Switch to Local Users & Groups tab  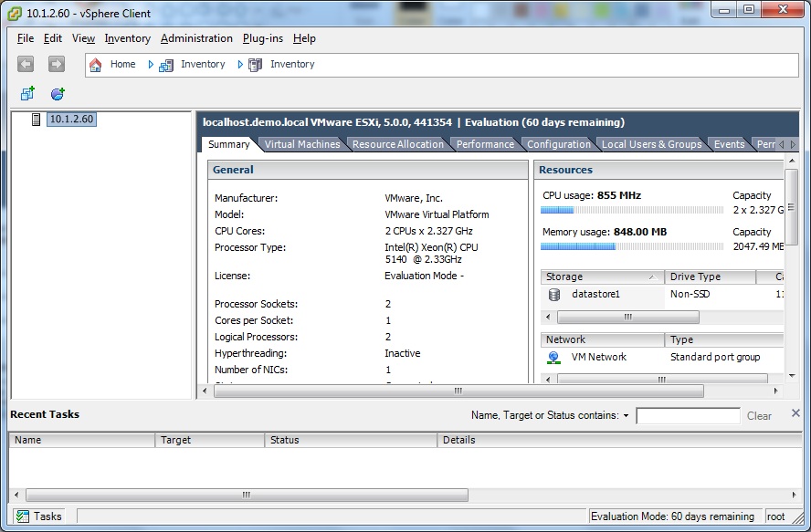[652, 144]
